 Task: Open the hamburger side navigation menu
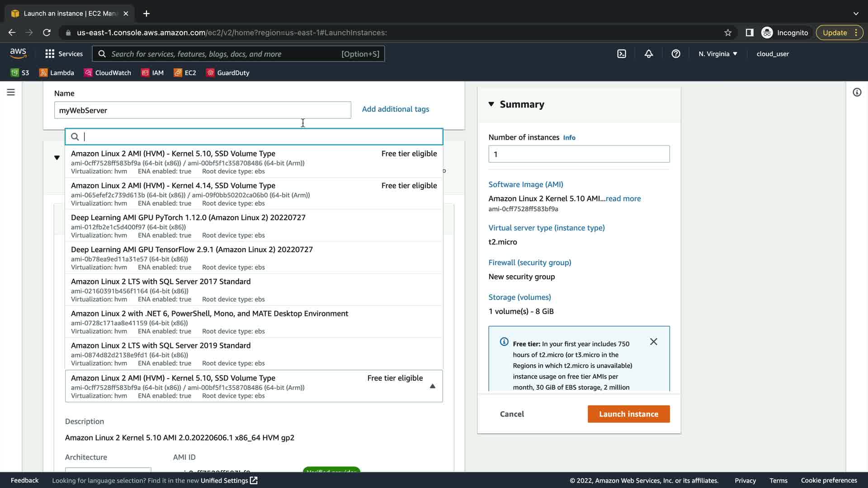click(x=11, y=93)
